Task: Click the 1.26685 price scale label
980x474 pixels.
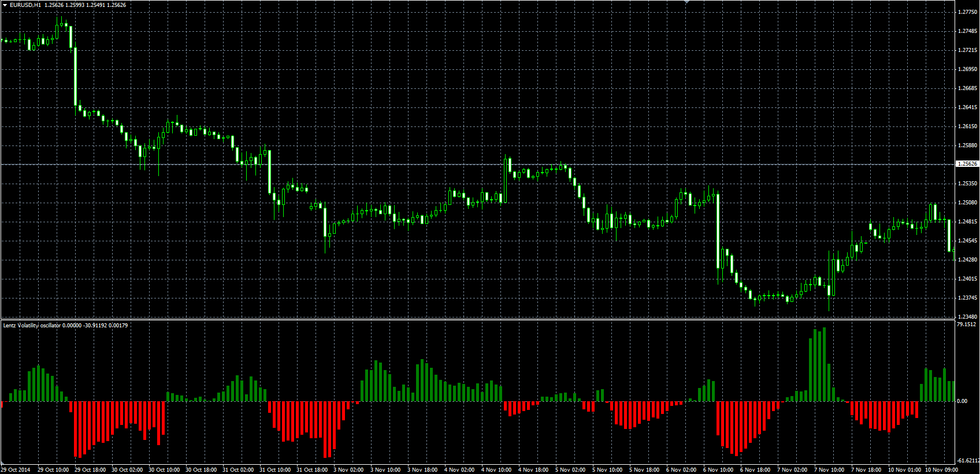Action: tap(968, 88)
